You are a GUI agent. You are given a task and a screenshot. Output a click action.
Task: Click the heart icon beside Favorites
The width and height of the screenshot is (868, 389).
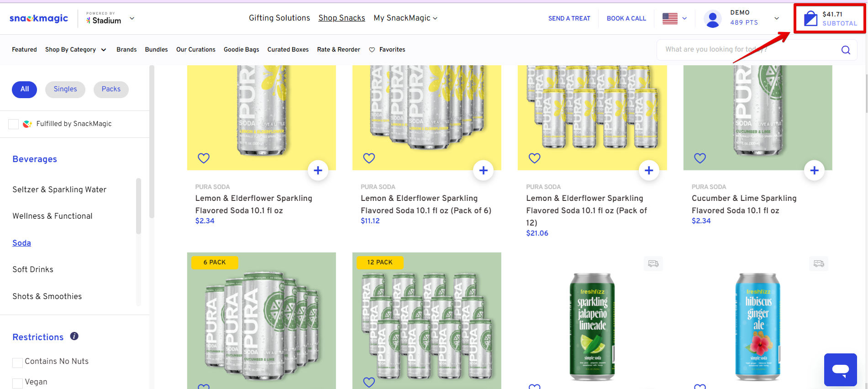point(372,50)
